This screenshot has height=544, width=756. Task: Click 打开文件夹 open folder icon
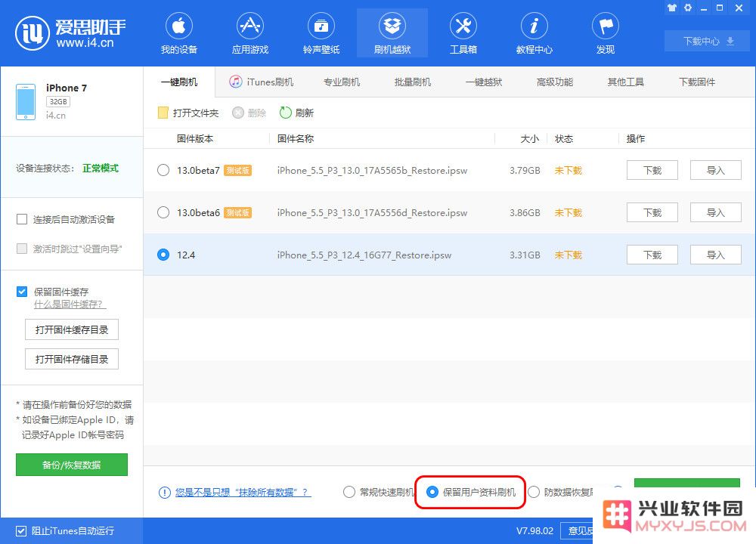(163, 113)
